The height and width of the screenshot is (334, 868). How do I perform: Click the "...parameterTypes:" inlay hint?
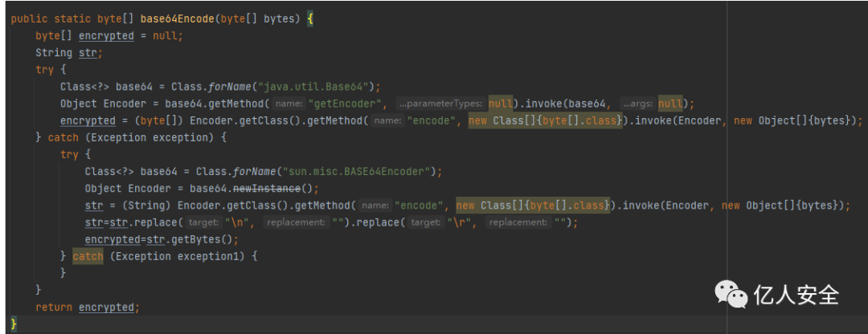440,104
